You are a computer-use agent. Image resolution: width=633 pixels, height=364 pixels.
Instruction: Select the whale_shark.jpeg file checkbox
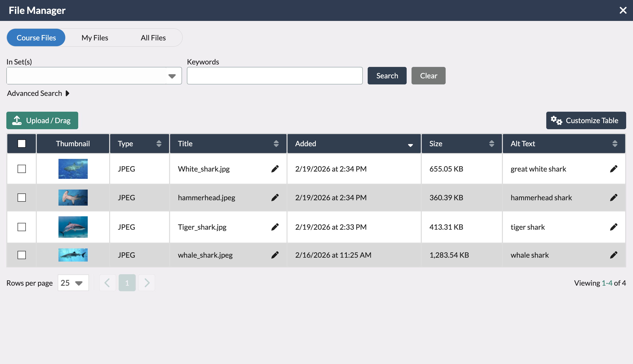[22, 255]
